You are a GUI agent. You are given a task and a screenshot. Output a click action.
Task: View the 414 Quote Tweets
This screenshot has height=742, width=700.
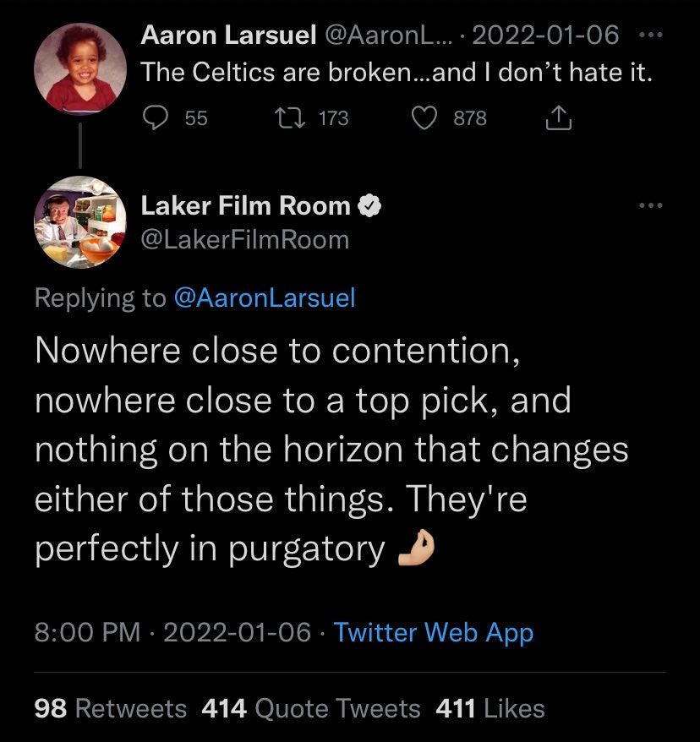coord(311,707)
